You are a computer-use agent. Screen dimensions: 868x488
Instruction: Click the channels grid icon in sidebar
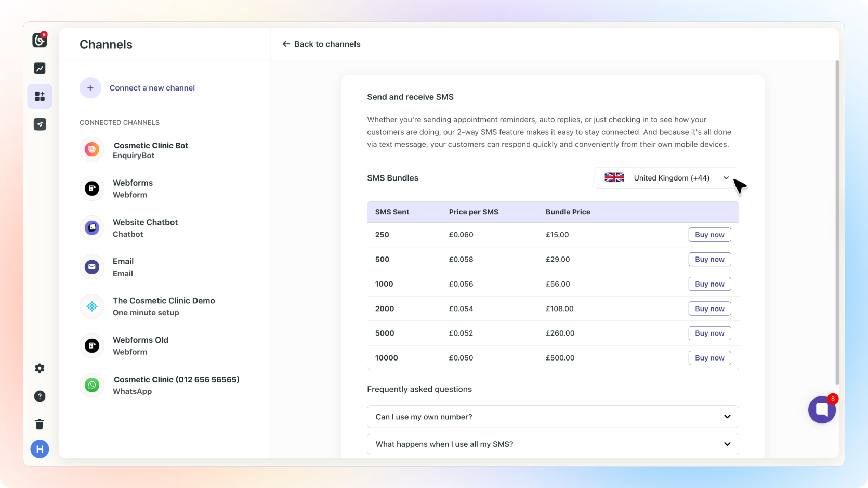[x=40, y=96]
